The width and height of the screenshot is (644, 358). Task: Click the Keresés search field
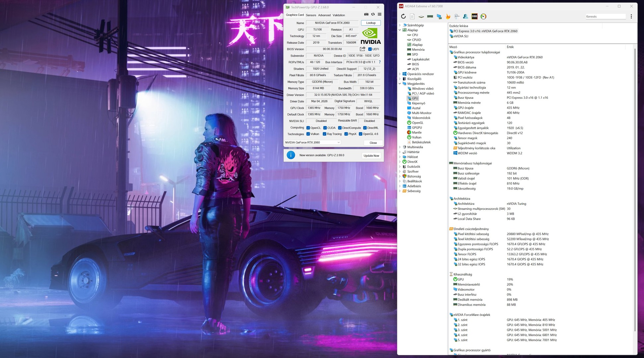605,17
